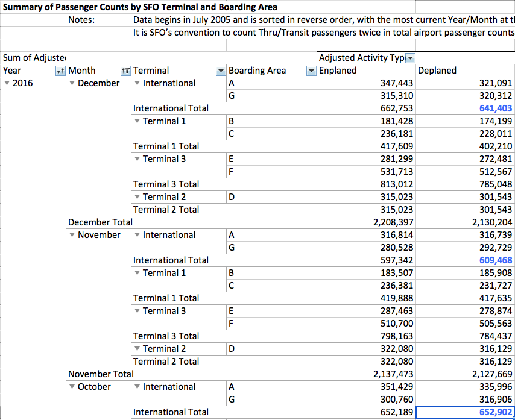The image size is (515, 420).
Task: Click value 419,888
Action: pos(396,299)
